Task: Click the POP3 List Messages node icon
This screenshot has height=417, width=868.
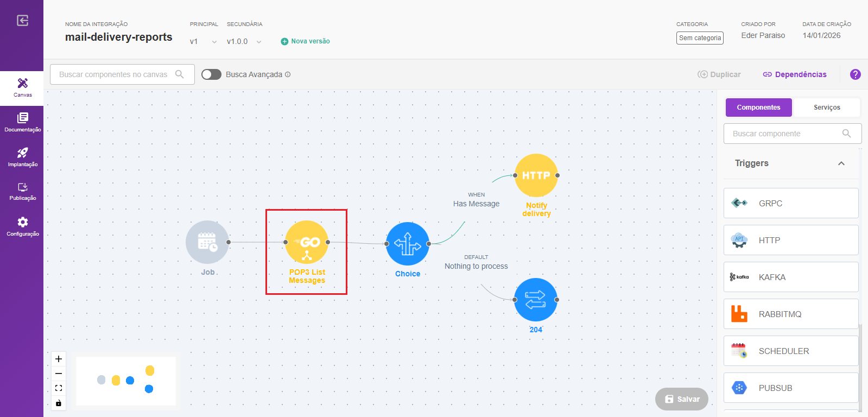Action: click(307, 242)
